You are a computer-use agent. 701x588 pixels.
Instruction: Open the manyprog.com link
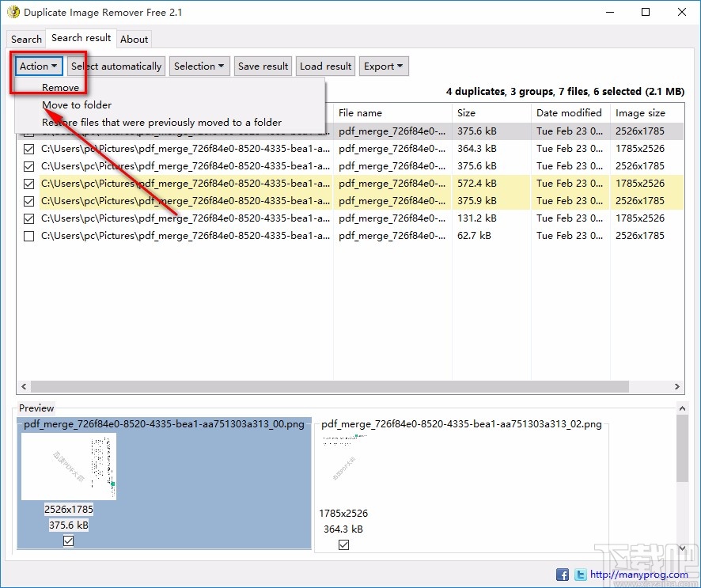pos(638,575)
